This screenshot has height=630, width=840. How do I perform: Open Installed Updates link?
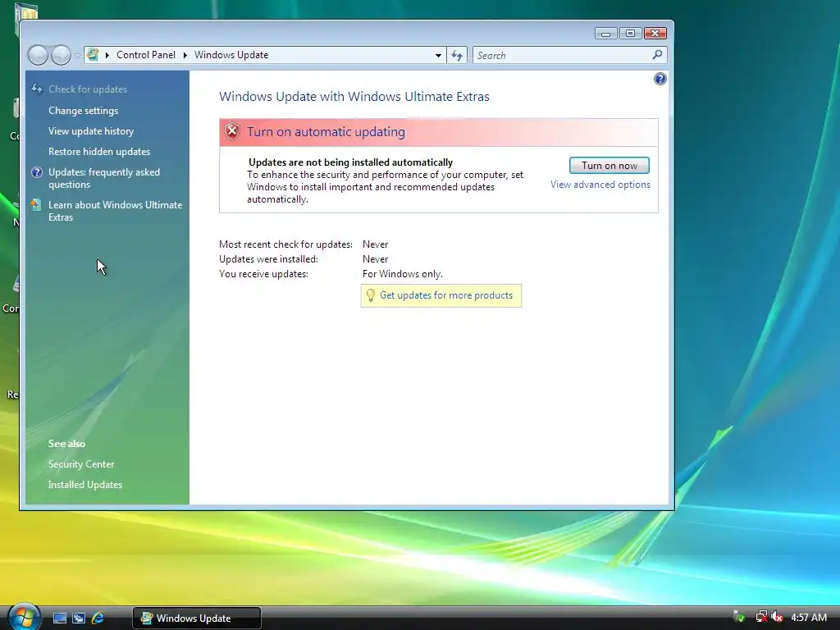coord(85,484)
